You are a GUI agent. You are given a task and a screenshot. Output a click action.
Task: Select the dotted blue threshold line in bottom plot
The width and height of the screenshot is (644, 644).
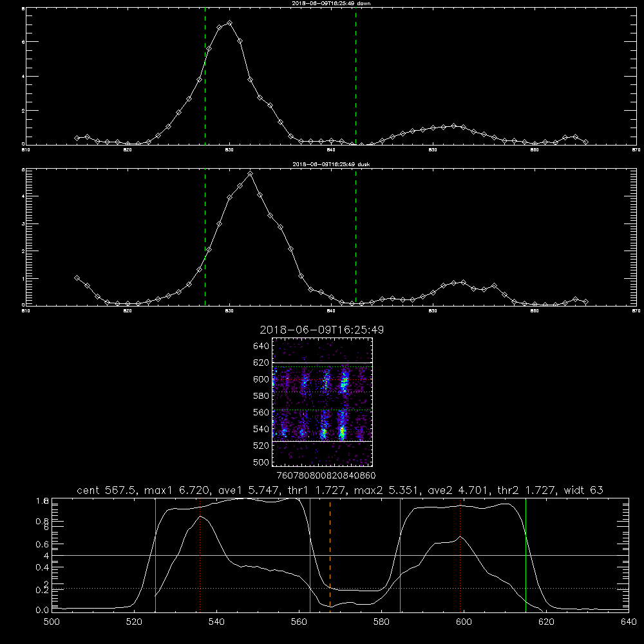pos(340,589)
